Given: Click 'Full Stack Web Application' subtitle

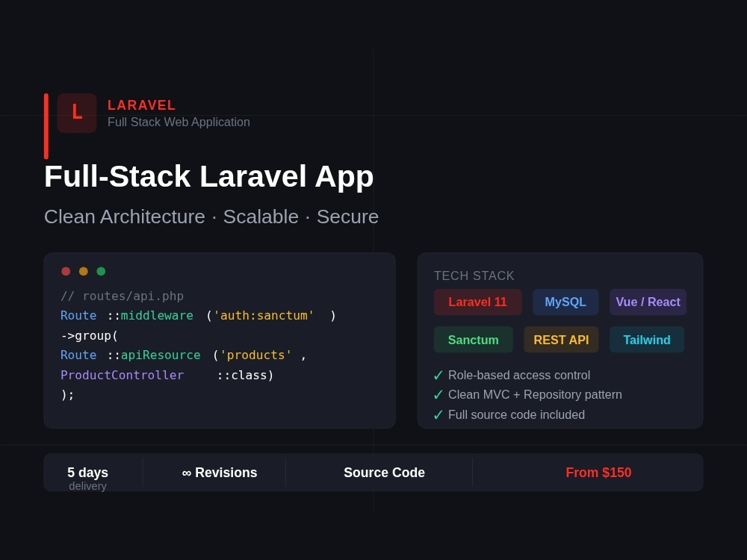Looking at the screenshot, I should click(179, 122).
